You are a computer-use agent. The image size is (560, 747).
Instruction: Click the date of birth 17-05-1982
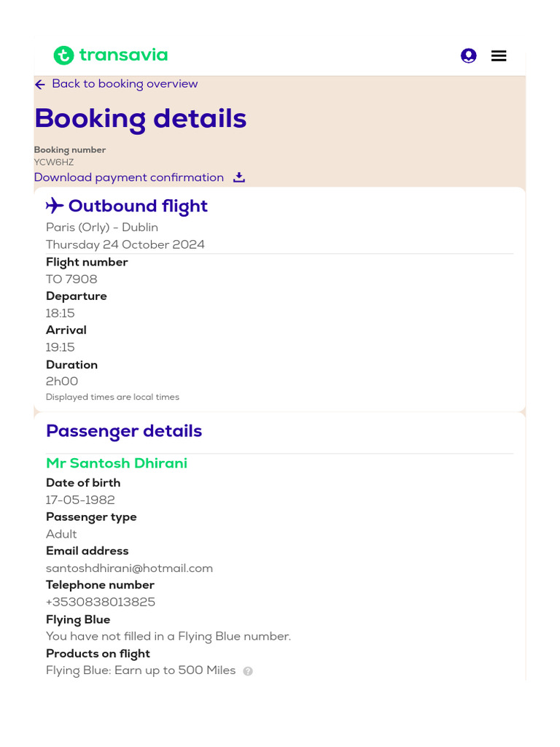80,500
